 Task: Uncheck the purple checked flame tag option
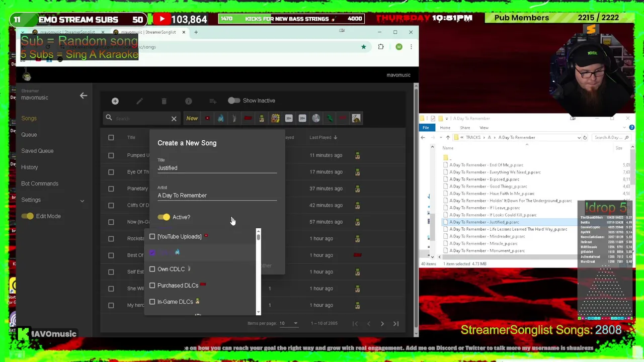(x=152, y=252)
